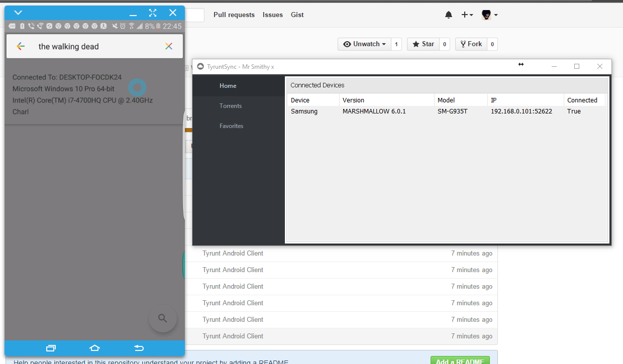Open Issues in GitHub nav
623x364 pixels.
point(273,15)
